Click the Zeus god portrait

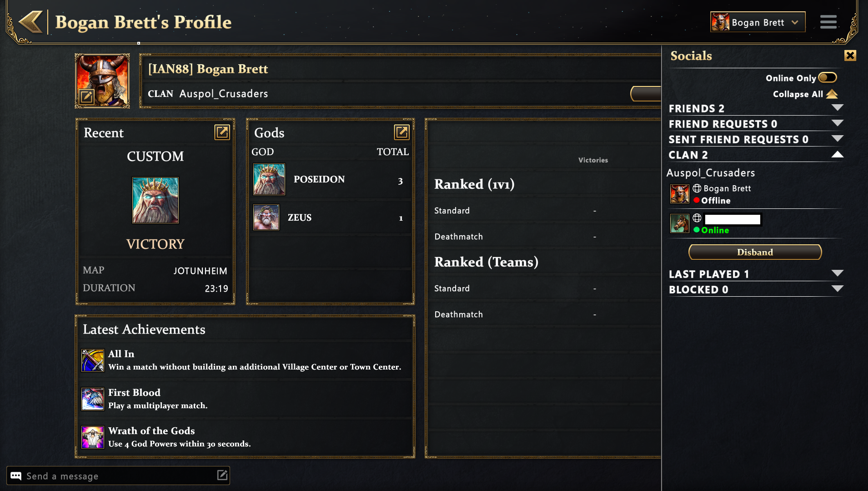click(x=266, y=218)
